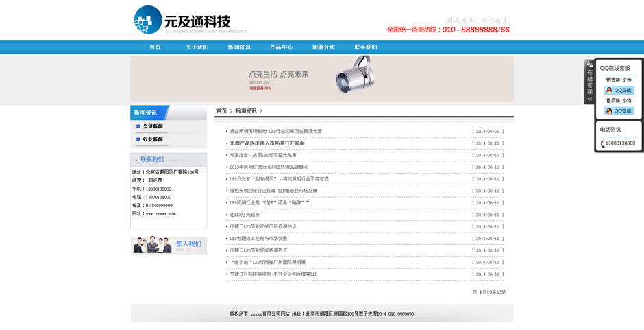Collapse the 在线客服 panel with double-arrow

(x=589, y=99)
